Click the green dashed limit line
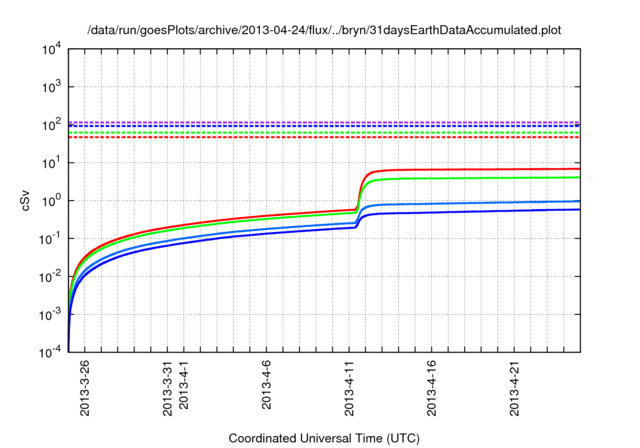Screen dimensions: 640x448 pyautogui.click(x=324, y=133)
